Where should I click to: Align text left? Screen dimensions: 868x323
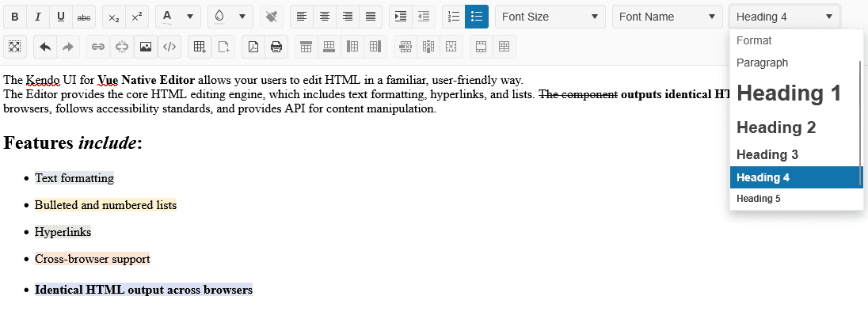(301, 17)
